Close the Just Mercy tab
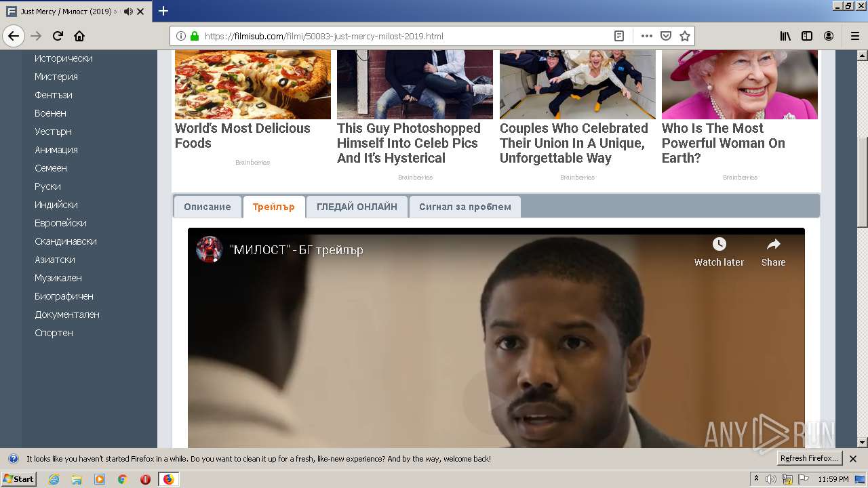 tap(140, 12)
